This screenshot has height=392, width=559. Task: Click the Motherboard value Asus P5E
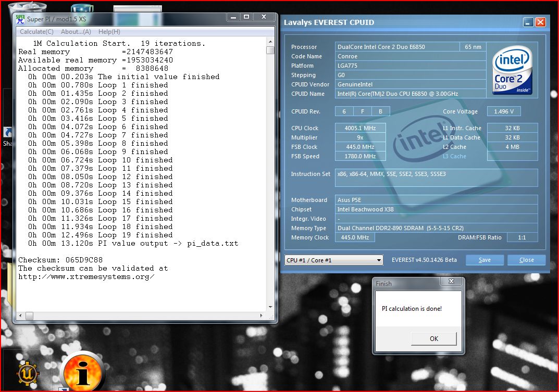(x=437, y=200)
